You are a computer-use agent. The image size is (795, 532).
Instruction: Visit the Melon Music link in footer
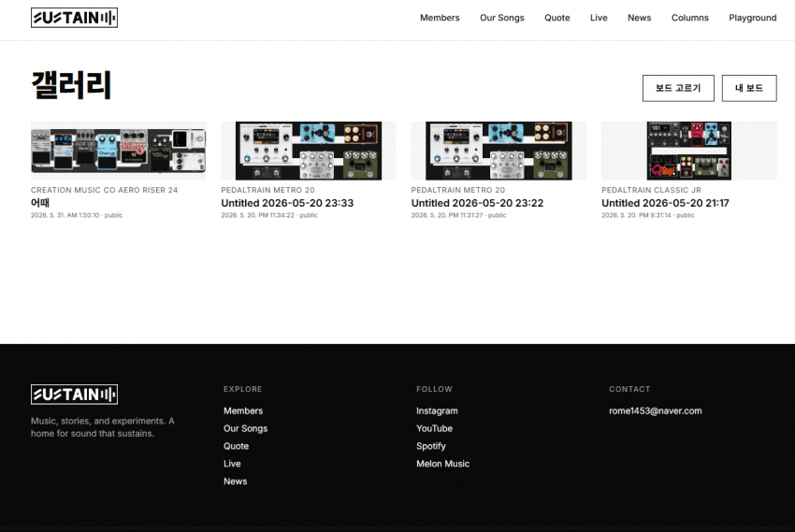(x=442, y=464)
